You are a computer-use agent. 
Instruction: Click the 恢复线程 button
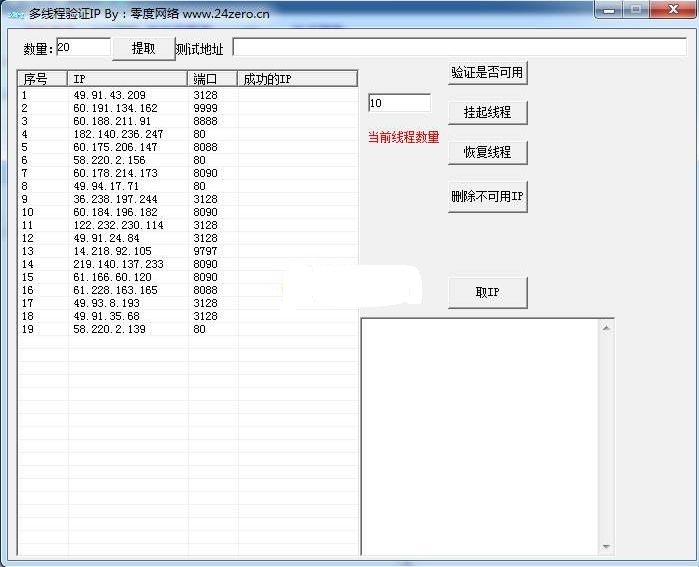pyautogui.click(x=487, y=152)
